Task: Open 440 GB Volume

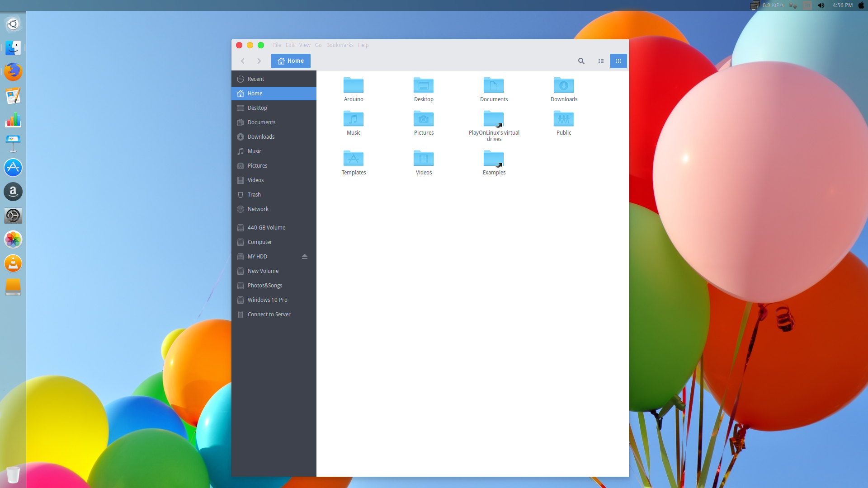Action: 274,228
